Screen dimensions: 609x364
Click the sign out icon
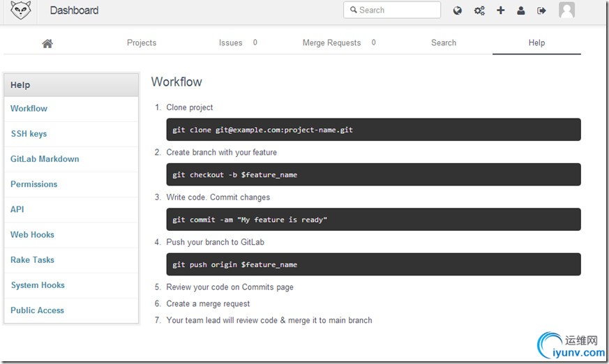(541, 10)
